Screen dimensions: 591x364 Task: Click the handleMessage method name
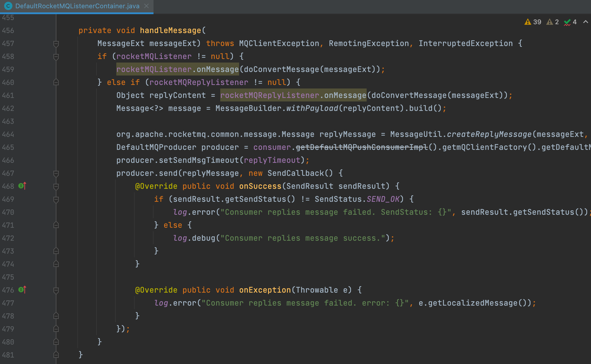click(x=170, y=30)
